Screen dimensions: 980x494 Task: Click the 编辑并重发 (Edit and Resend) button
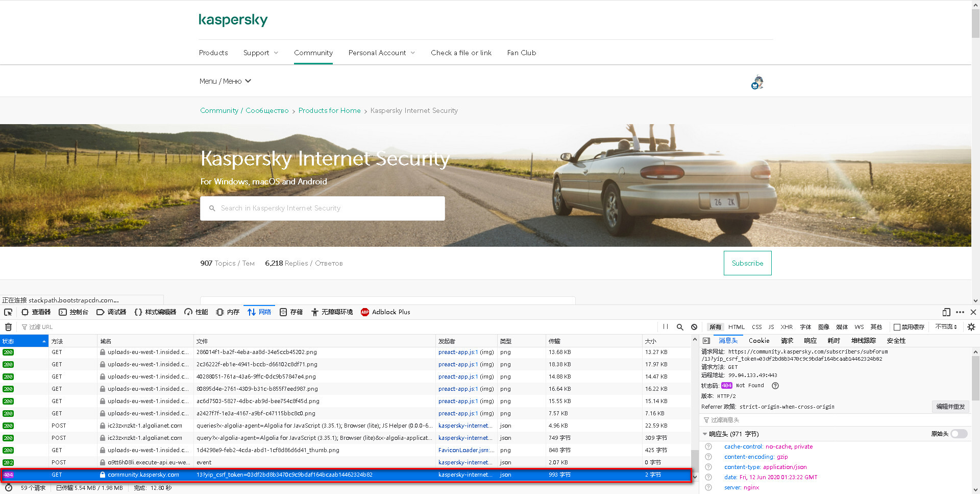tap(950, 407)
